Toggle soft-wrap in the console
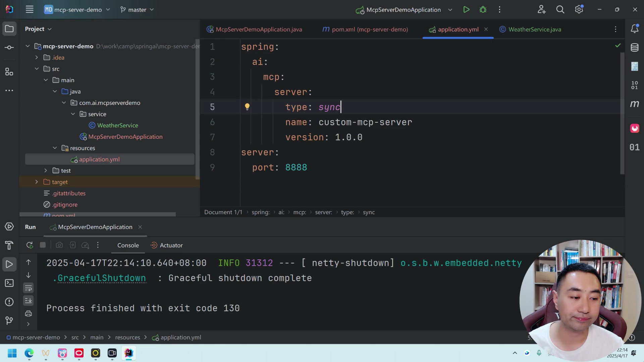The height and width of the screenshot is (362, 644). pos(29,288)
